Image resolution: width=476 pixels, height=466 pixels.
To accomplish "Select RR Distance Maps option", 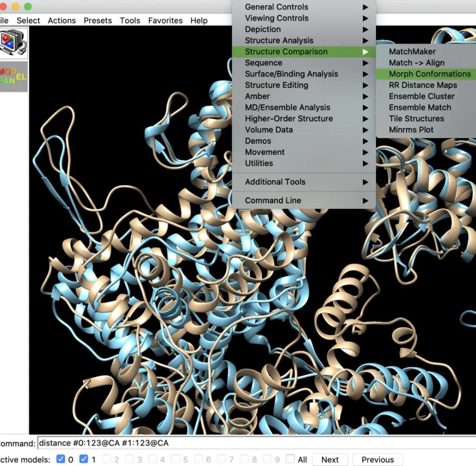I will tap(422, 85).
